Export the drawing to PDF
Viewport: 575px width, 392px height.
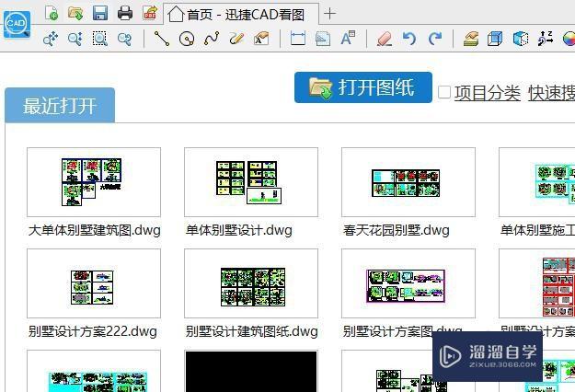point(150,13)
